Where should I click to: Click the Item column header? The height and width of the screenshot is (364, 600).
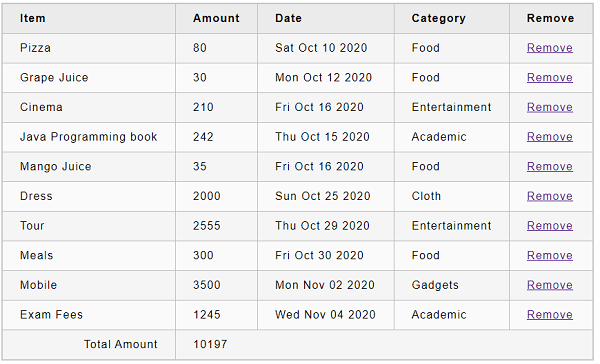click(89, 18)
